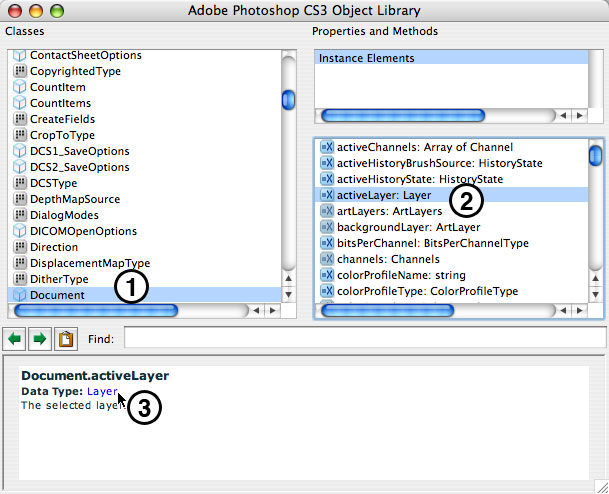Select the DisplacementMapType class
The image size is (609, 494).
pos(90,263)
